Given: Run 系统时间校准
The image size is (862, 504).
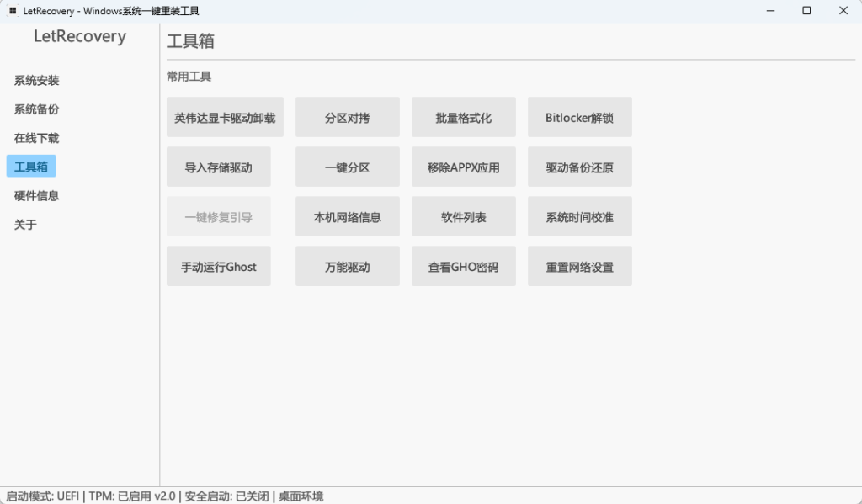Looking at the screenshot, I should [x=579, y=216].
